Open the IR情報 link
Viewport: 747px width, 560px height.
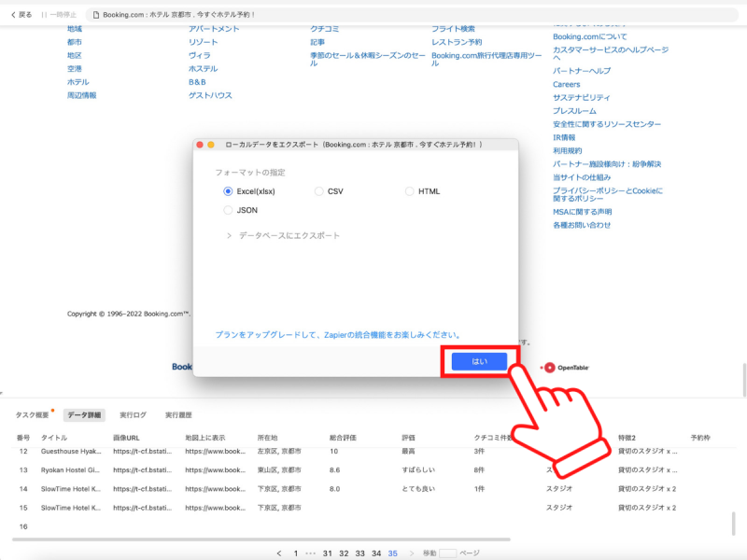[564, 137]
